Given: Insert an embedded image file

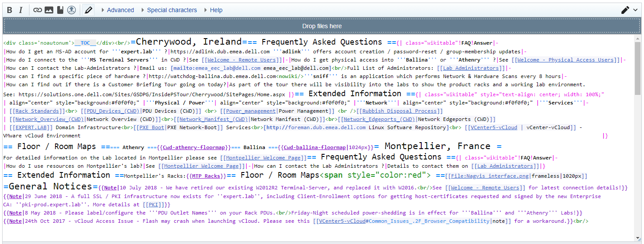Looking at the screenshot, I should click(49, 10).
